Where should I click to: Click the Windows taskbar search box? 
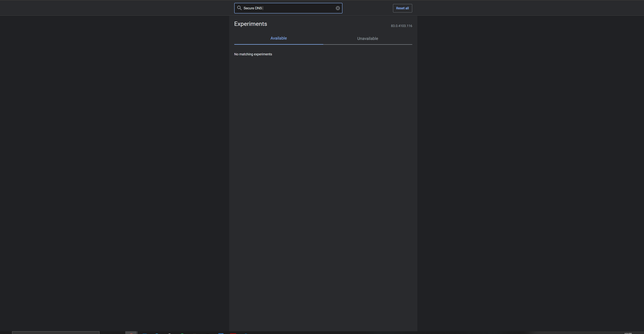(x=55, y=332)
